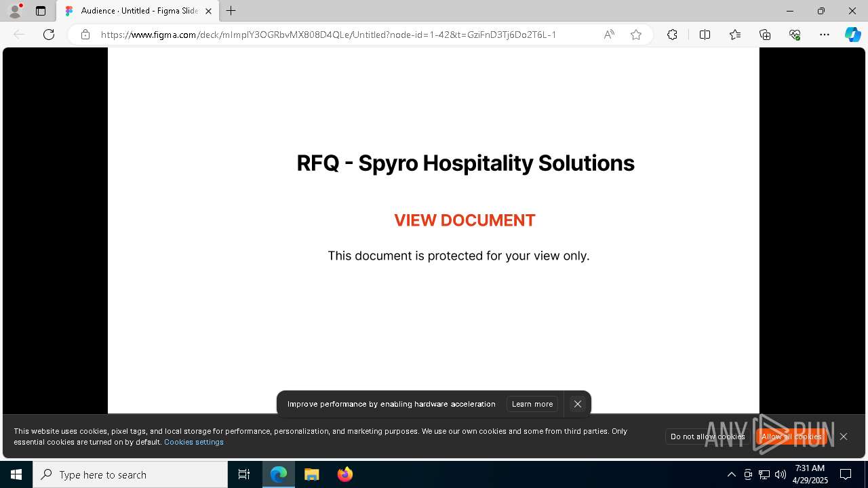Viewport: 868px width, 488px height.
Task: Show hidden system tray icons
Action: [x=731, y=474]
